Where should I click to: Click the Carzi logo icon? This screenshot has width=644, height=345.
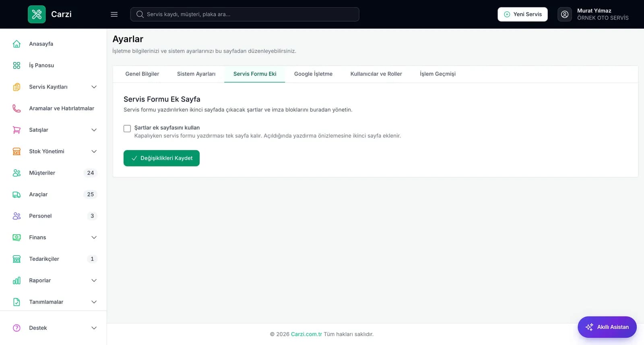coord(37,14)
